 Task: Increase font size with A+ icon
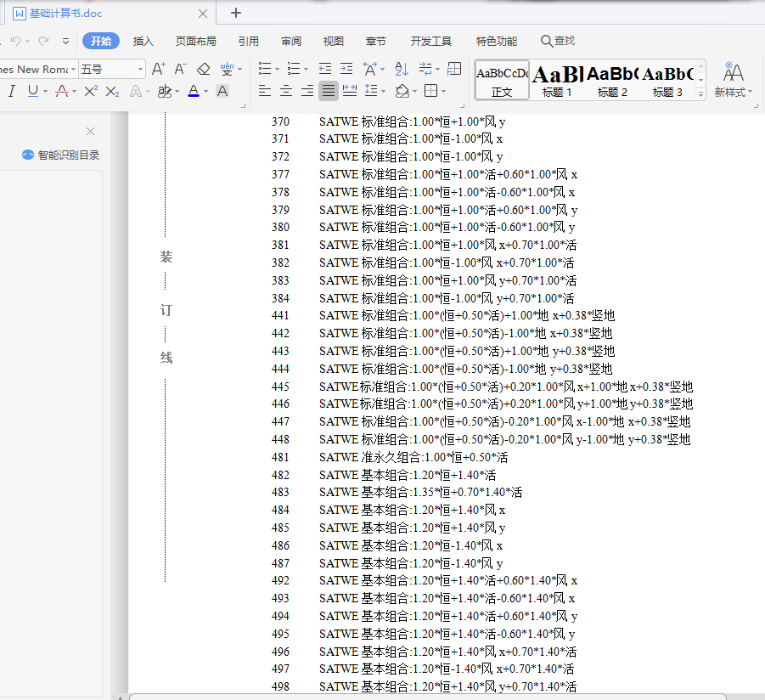(158, 69)
